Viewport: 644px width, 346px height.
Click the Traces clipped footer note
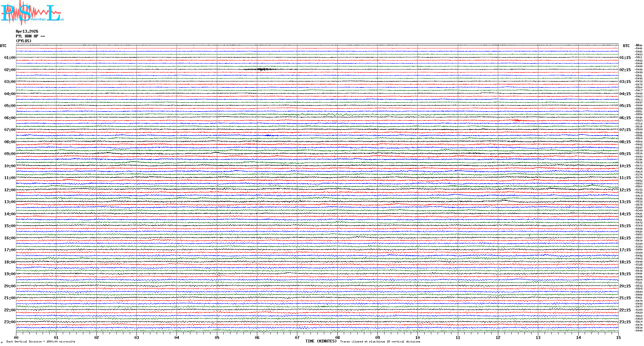(380, 342)
